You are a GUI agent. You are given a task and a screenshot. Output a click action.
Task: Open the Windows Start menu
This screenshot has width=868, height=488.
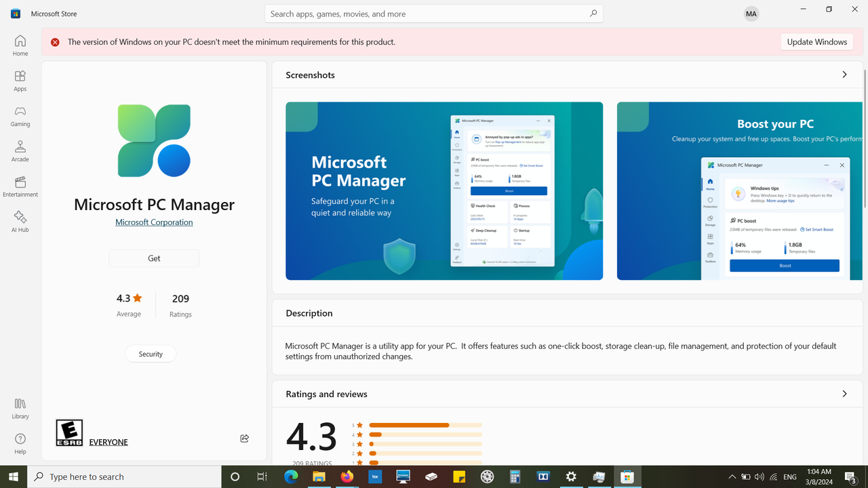tap(14, 477)
